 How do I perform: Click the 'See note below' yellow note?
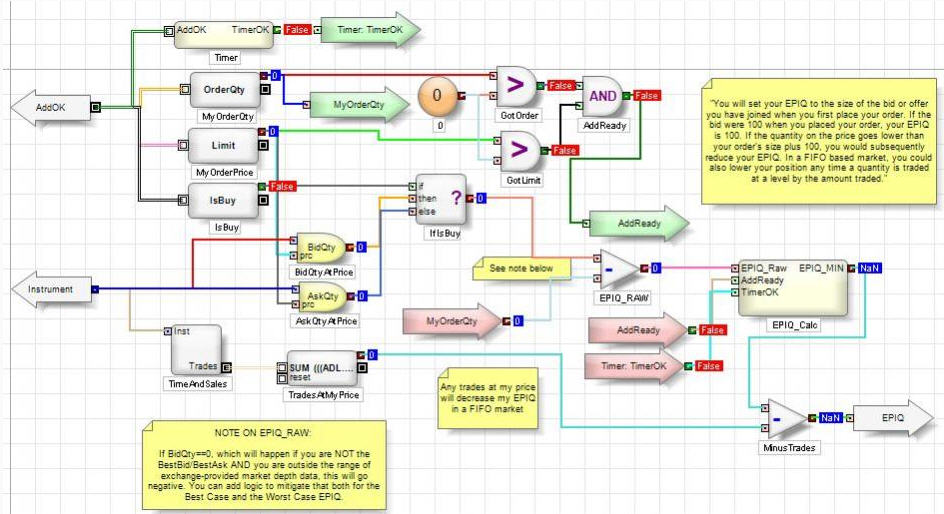pos(522,269)
